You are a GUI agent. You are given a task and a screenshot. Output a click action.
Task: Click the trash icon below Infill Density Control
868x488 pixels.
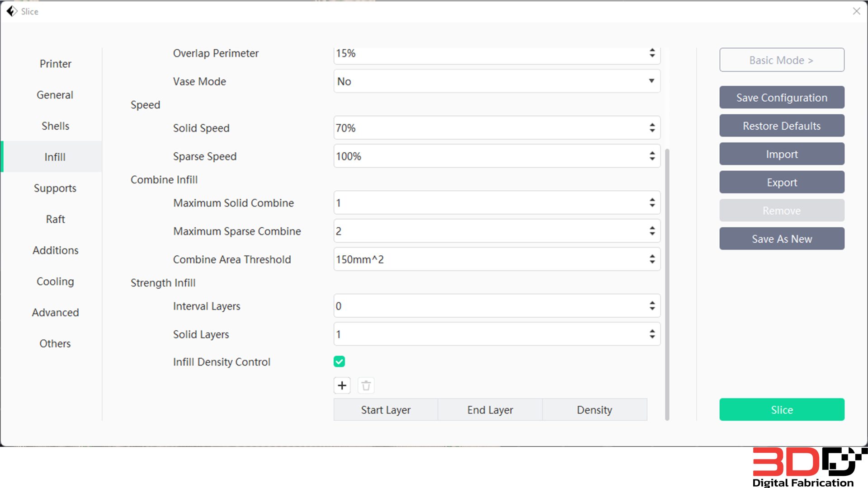click(x=366, y=385)
